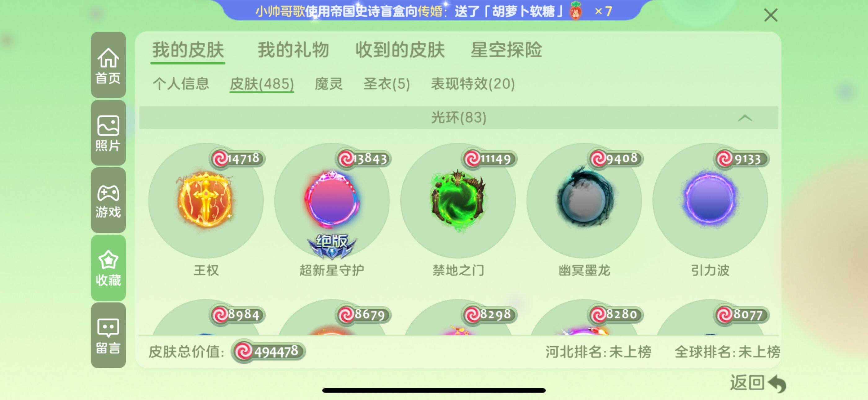Open the 游戏 games sidebar icon
Viewport: 868px width, 400px height.
[x=108, y=200]
